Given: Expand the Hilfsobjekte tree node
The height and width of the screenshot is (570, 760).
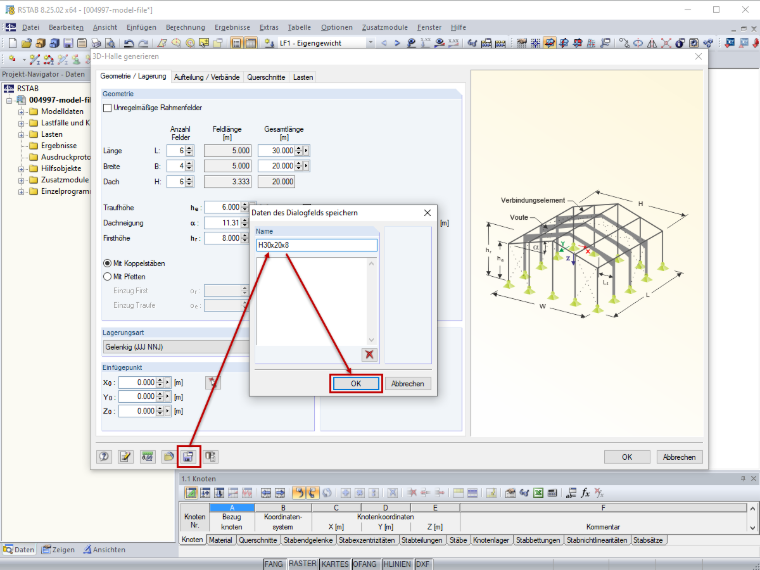Looking at the screenshot, I should coord(21,169).
